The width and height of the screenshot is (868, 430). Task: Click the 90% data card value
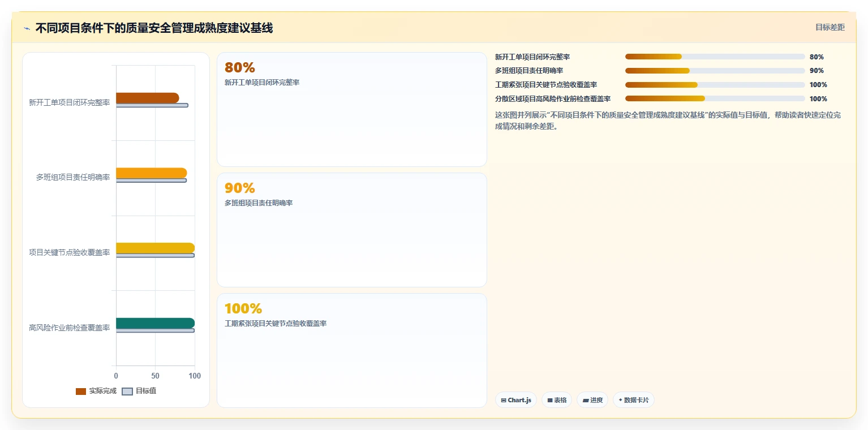[x=240, y=188]
